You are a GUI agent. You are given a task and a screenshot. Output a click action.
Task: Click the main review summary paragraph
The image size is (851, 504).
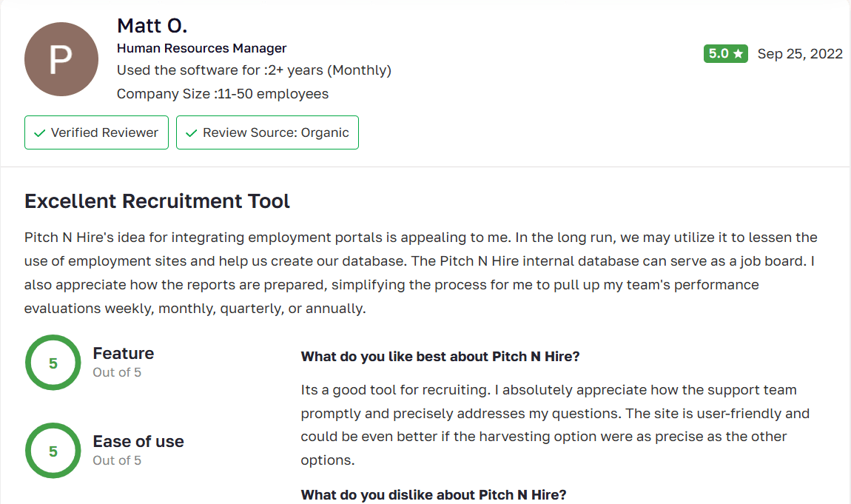pos(420,273)
